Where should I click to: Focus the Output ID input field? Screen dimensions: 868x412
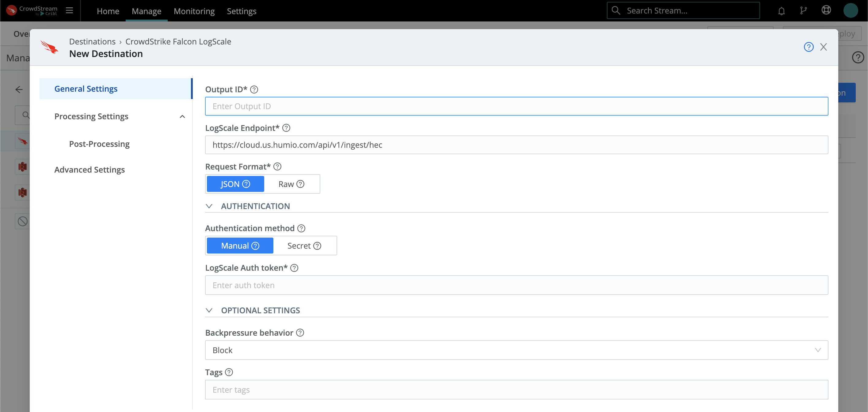[x=516, y=106]
